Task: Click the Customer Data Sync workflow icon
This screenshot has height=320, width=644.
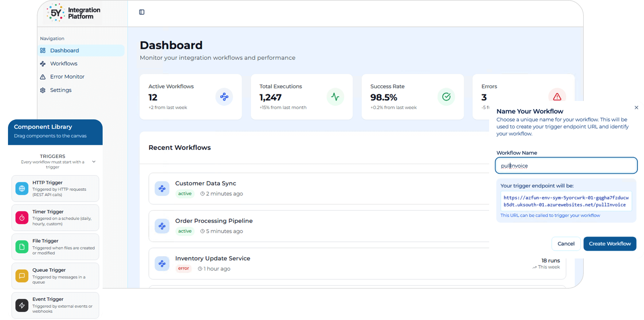Action: click(x=162, y=189)
